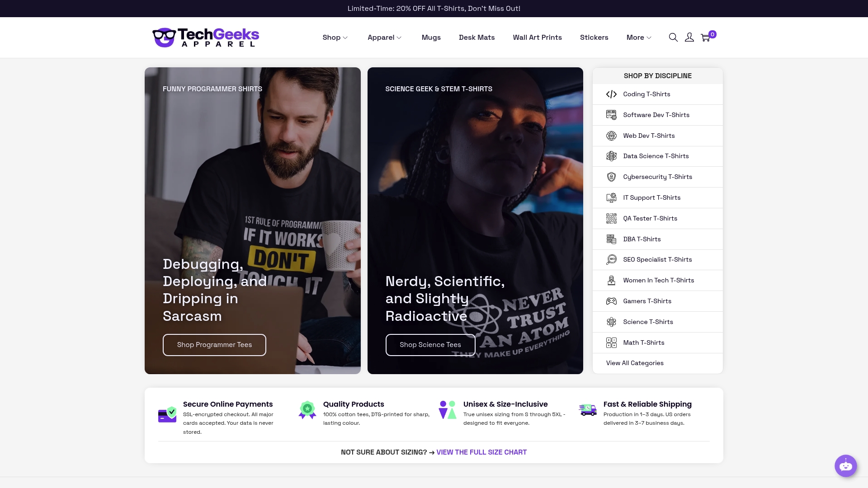This screenshot has width=868, height=488.
Task: Click the account person icon
Action: point(689,37)
